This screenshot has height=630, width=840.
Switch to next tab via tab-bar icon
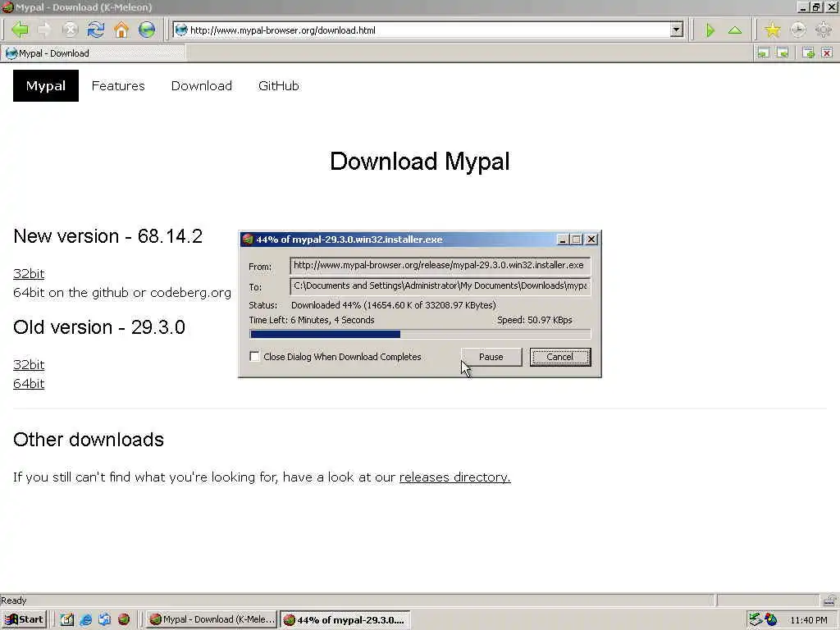tap(783, 52)
